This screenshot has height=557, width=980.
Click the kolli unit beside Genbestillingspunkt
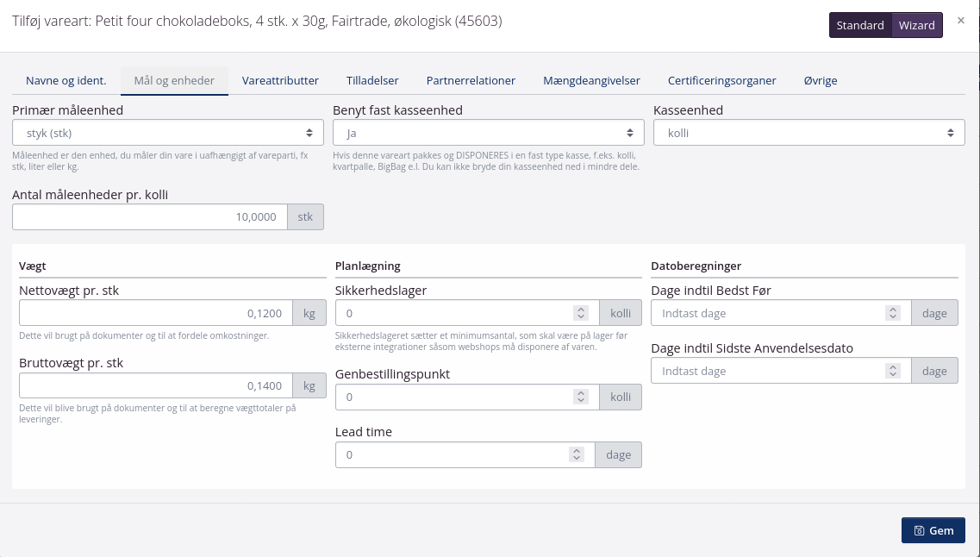pos(621,397)
